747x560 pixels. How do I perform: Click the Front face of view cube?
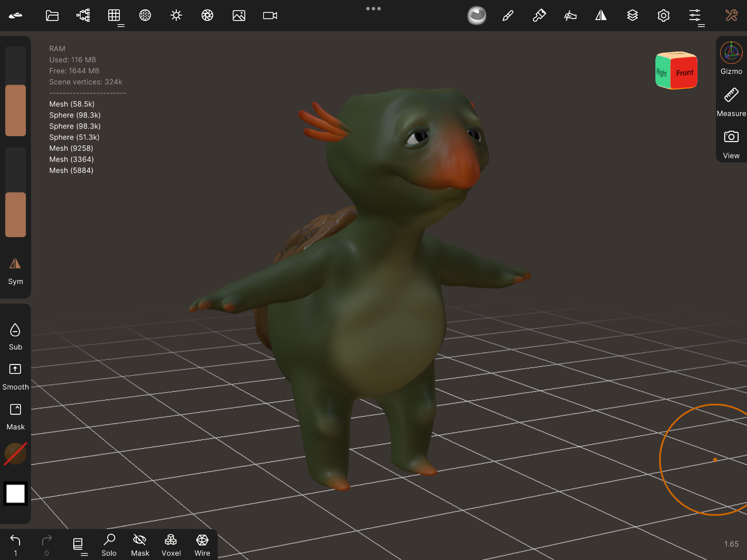[x=684, y=73]
